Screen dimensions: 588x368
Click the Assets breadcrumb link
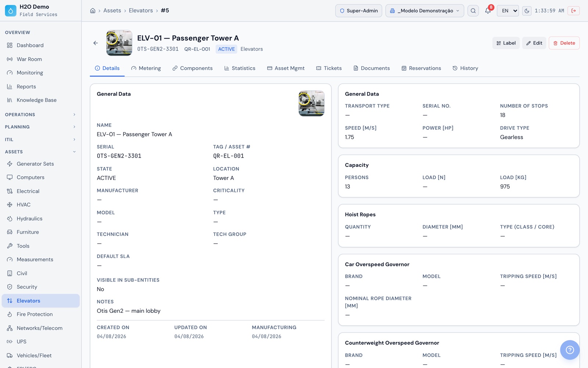tap(112, 11)
